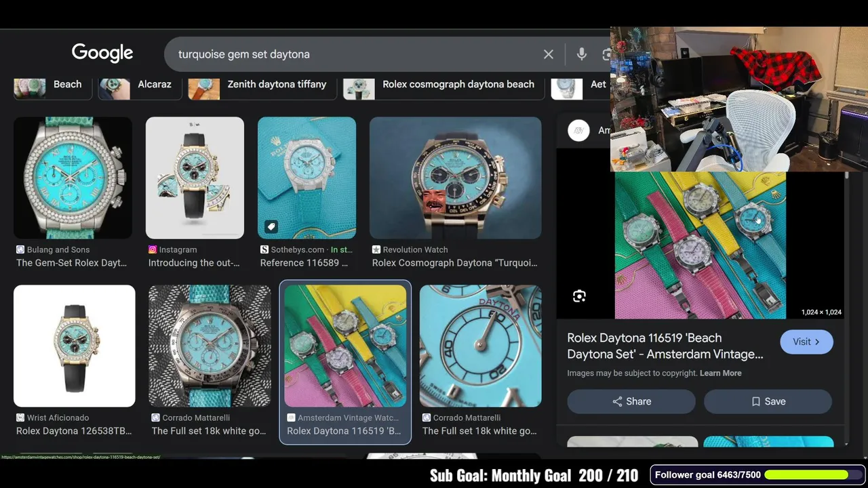Open the Instagram gold Daytona thumbnail

[x=195, y=178]
